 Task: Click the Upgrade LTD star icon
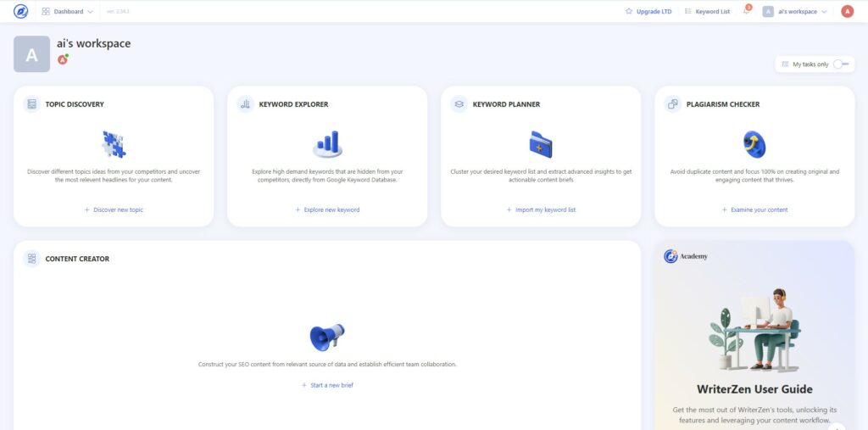pos(629,11)
